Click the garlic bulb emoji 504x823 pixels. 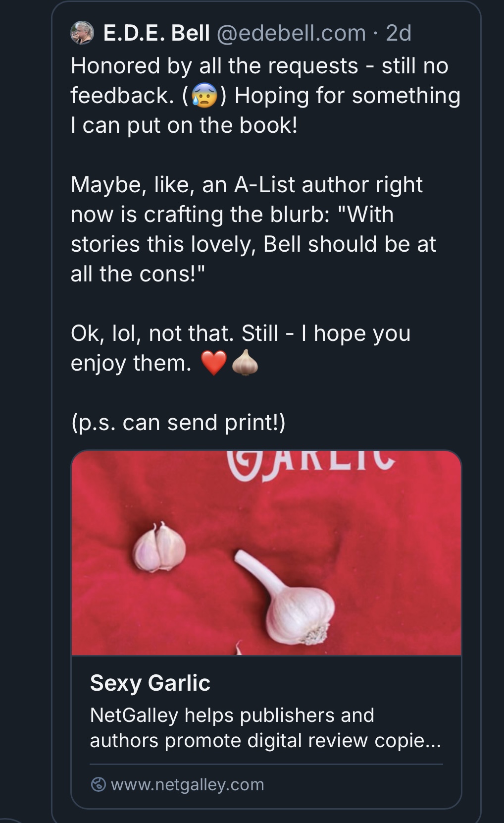[245, 363]
